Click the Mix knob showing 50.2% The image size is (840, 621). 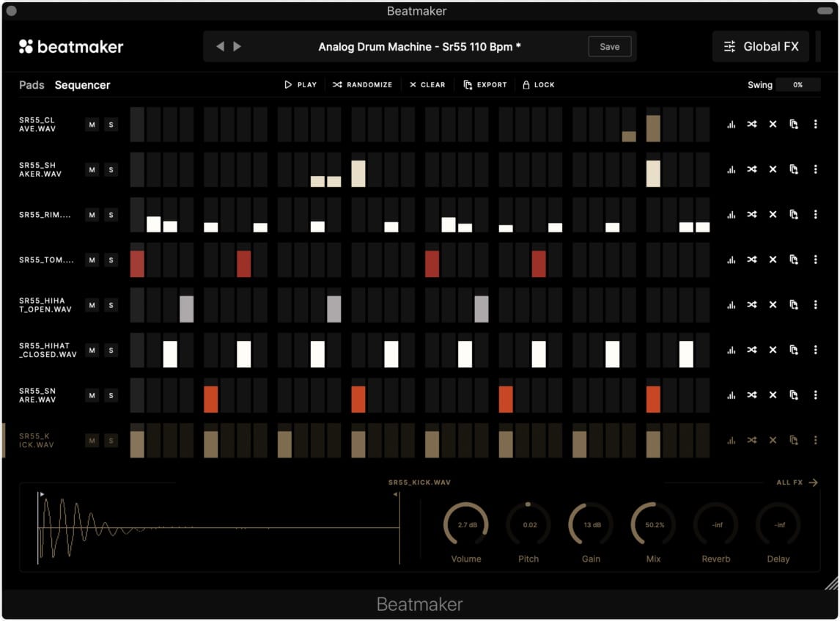click(x=654, y=524)
